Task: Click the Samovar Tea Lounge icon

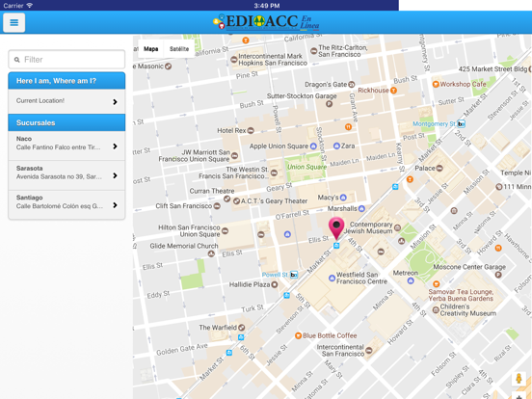Action: point(436,284)
